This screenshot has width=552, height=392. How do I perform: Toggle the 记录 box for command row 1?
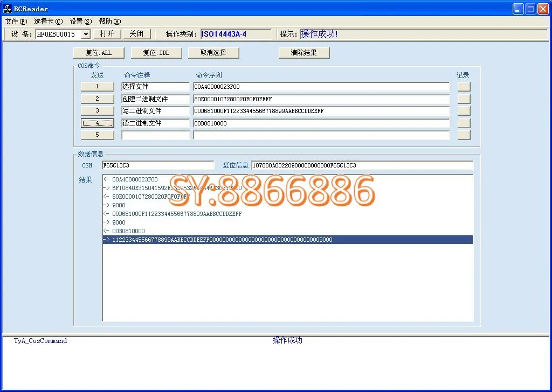tap(464, 87)
